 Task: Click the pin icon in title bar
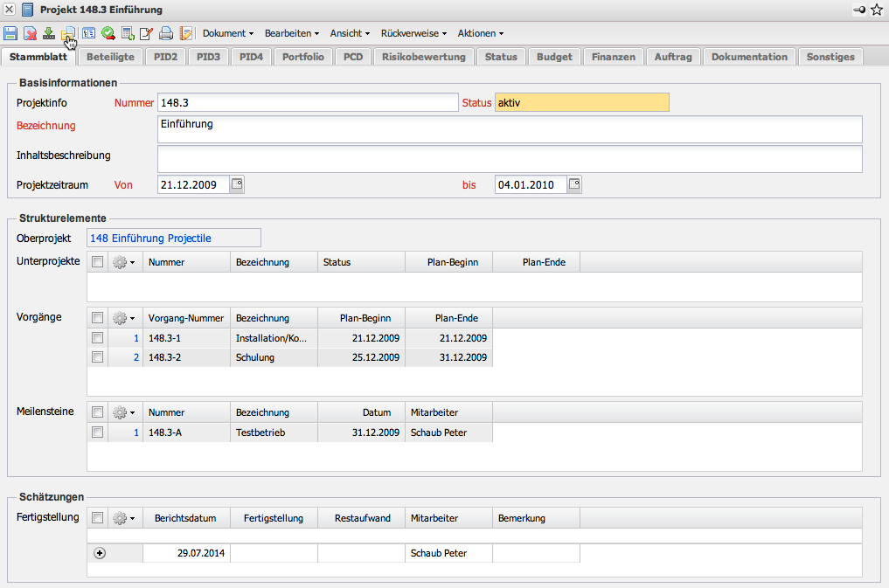[x=859, y=10]
